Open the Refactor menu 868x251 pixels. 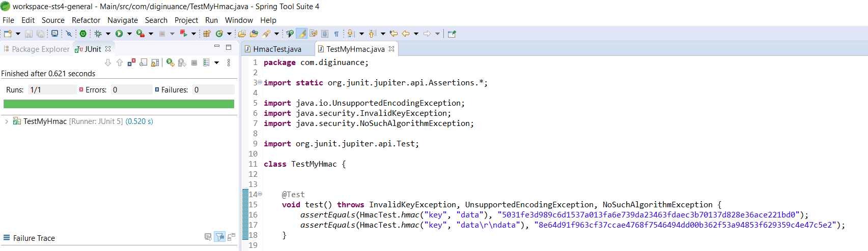pyautogui.click(x=86, y=20)
